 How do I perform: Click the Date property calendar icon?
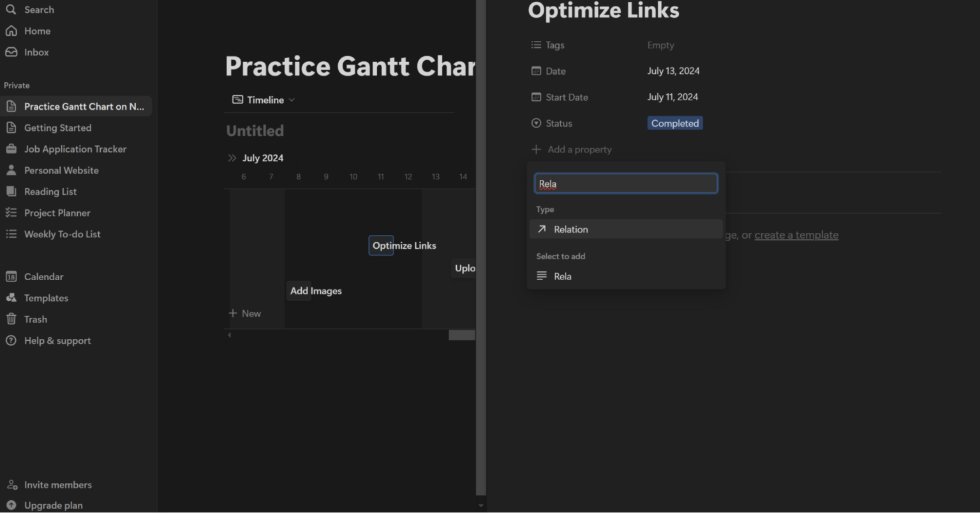point(536,71)
